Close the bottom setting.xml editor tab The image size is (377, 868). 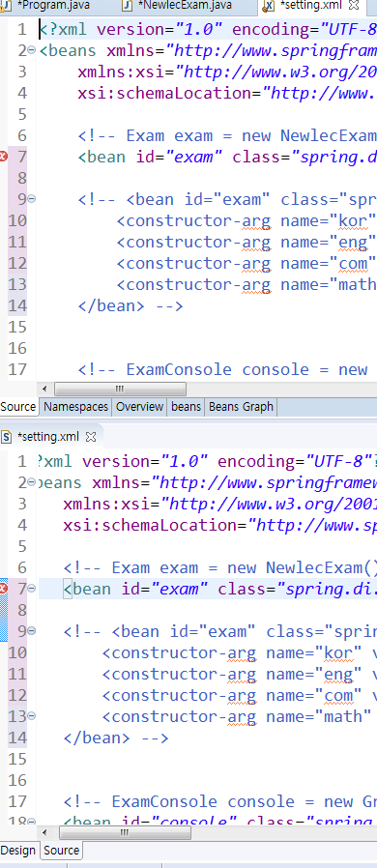[x=91, y=437]
